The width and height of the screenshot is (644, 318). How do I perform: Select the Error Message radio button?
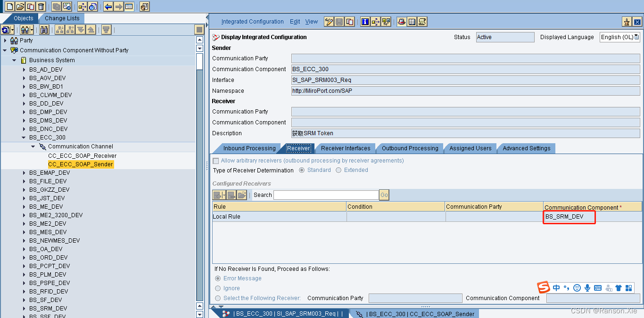click(x=217, y=278)
